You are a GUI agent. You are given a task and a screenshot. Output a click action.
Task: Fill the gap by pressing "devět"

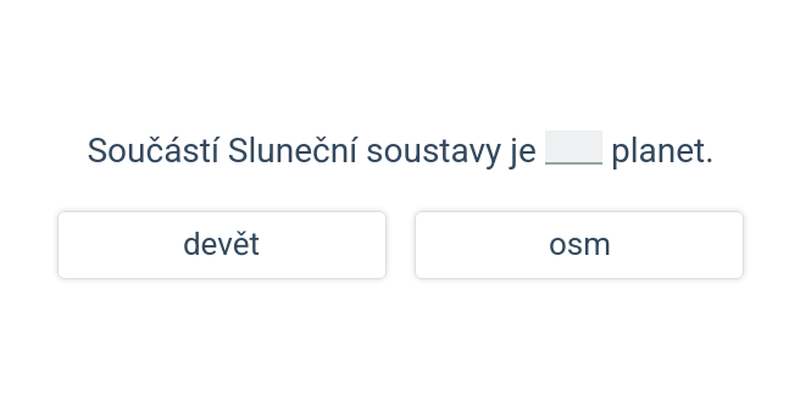221,245
